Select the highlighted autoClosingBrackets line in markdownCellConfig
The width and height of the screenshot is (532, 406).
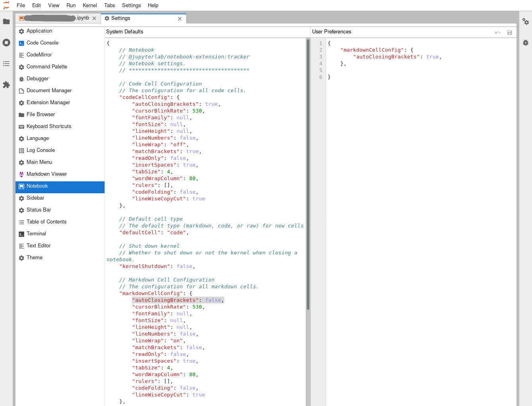(177, 300)
